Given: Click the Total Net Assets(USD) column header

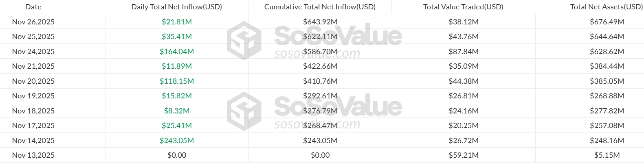Looking at the screenshot, I should [x=606, y=7].
